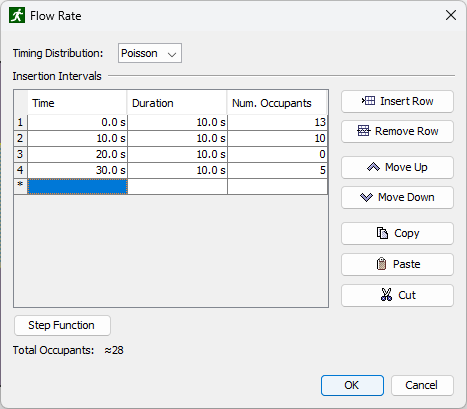Select row header 4 in the table
This screenshot has height=409, width=467.
click(x=21, y=170)
